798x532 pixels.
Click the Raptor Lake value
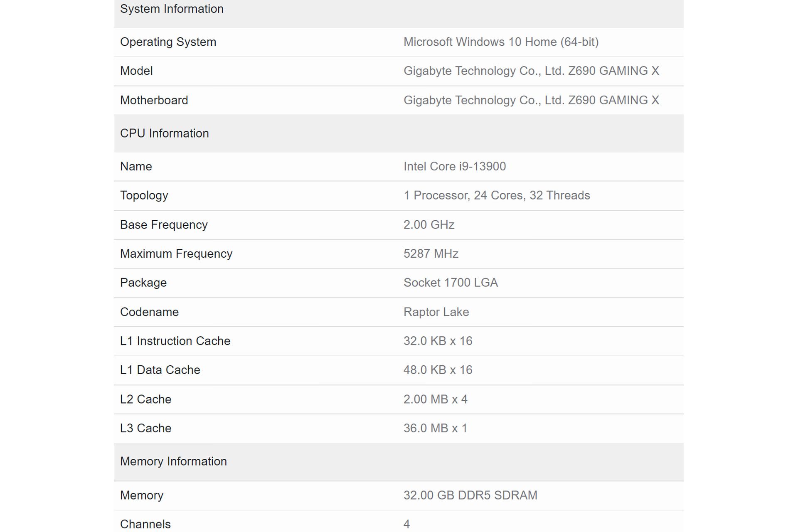click(436, 312)
